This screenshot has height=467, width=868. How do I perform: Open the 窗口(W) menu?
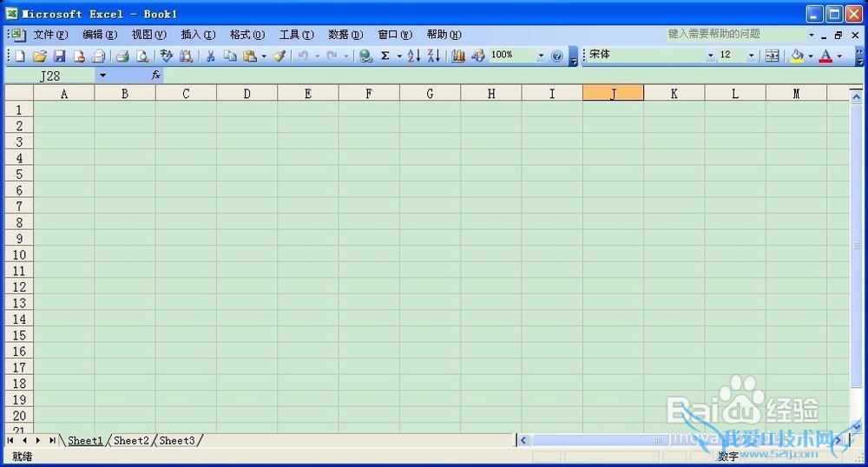coord(395,35)
